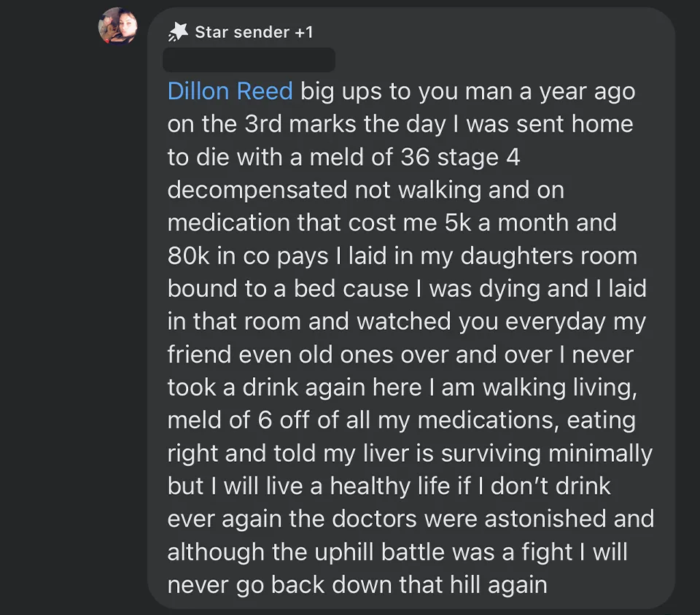Image resolution: width=700 pixels, height=615 pixels.
Task: Click the word "decompensated" in the comment
Action: tap(257, 190)
